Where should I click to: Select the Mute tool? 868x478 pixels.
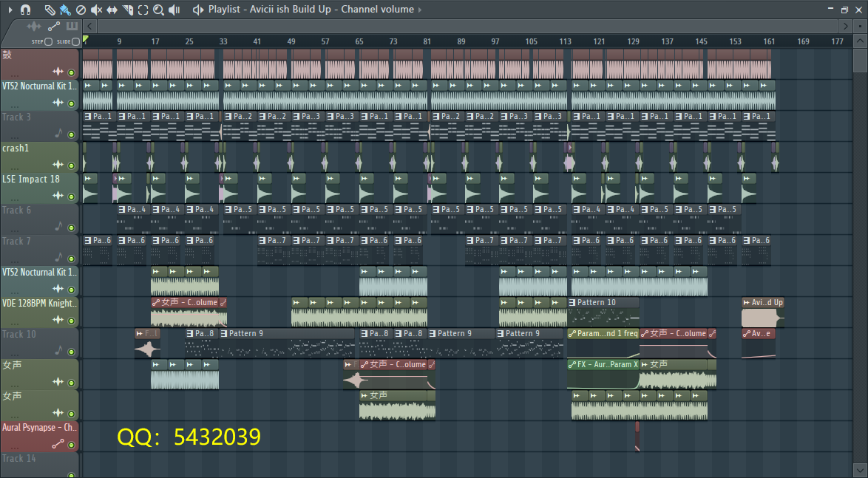(96, 10)
